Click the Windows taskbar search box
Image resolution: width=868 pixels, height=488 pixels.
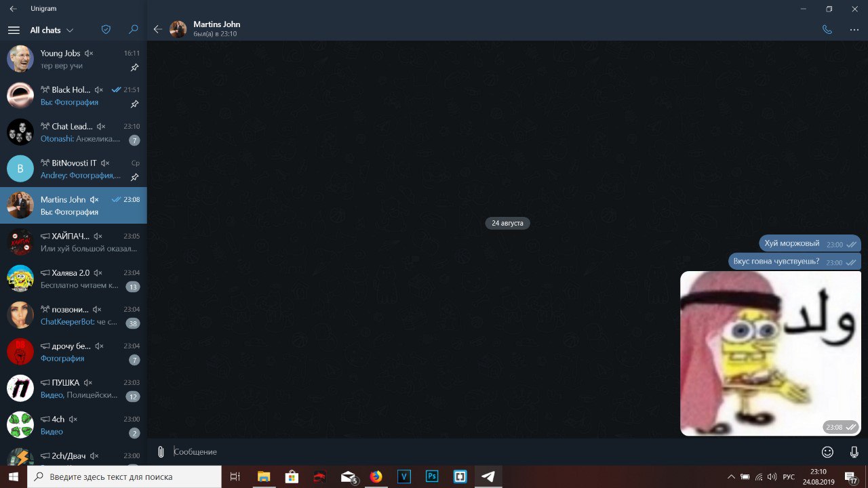pyautogui.click(x=124, y=476)
